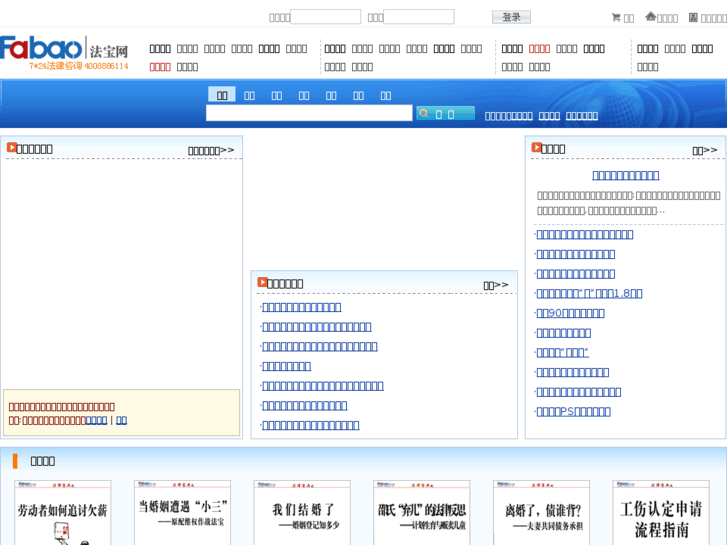Open thumbnail subtitled 计划生育与贩卖儿童
Image resolution: width=727 pixels, height=545 pixels.
pyautogui.click(x=421, y=513)
